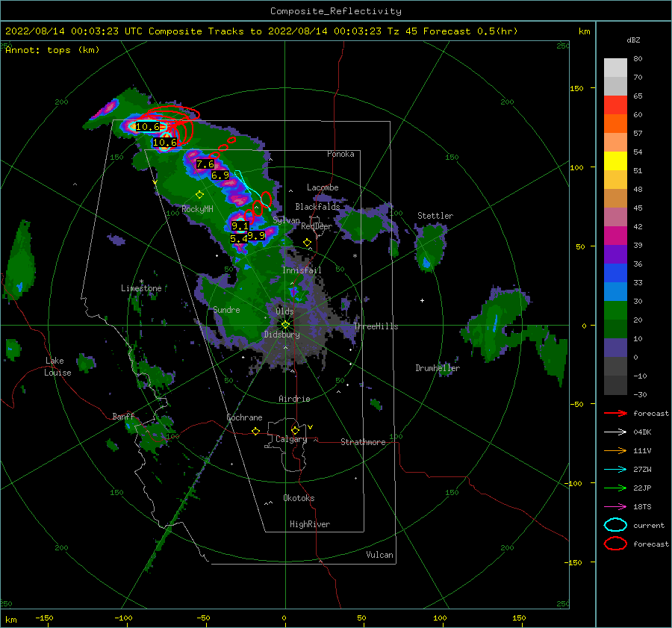Select the magenta 18TS track arrow
This screenshot has height=628, width=672.
(615, 507)
